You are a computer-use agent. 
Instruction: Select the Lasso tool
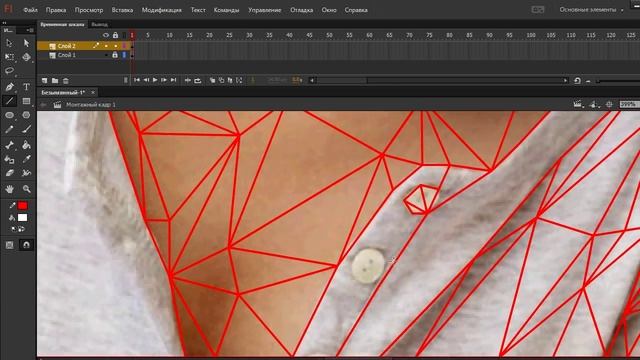pyautogui.click(x=9, y=71)
